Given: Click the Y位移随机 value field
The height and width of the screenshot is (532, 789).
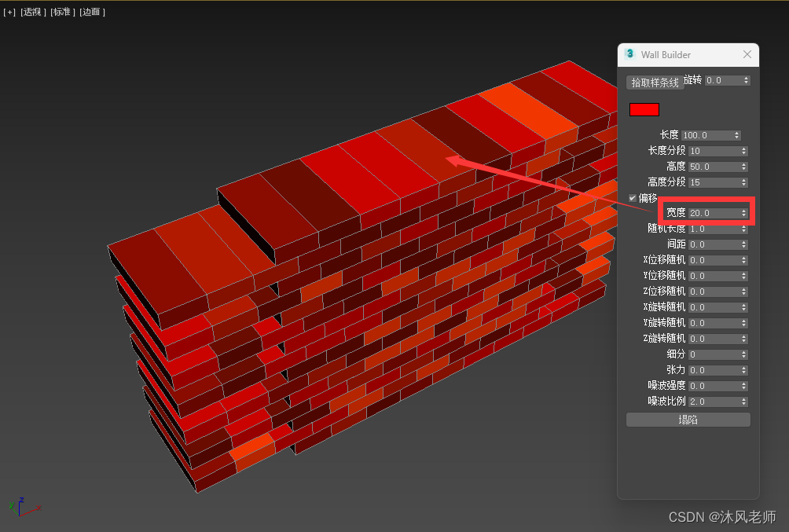Looking at the screenshot, I should 714,276.
